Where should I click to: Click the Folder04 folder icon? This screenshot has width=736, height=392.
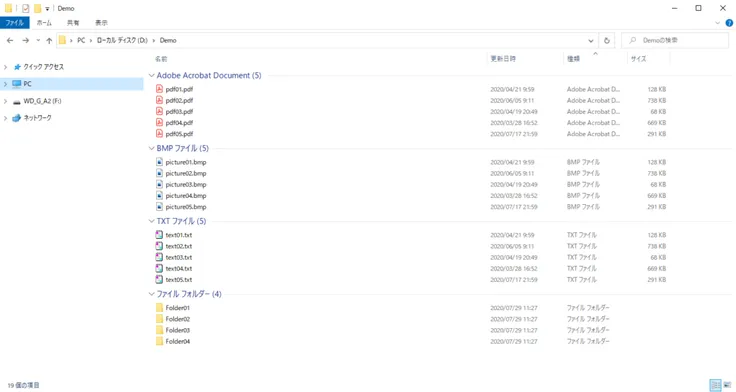pos(159,342)
